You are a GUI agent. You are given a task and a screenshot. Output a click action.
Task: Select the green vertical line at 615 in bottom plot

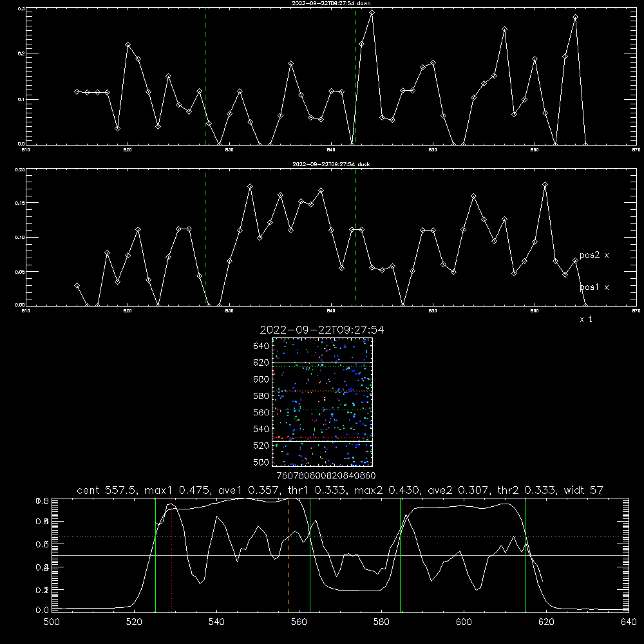[x=526, y=555]
